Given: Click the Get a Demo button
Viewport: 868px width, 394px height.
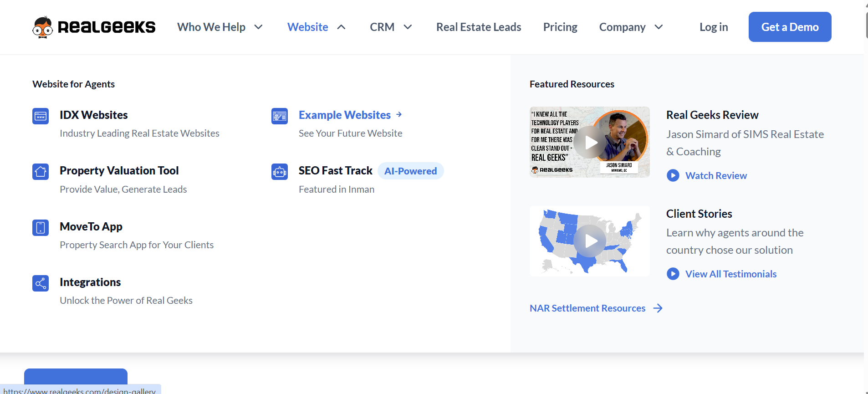Looking at the screenshot, I should pos(790,27).
